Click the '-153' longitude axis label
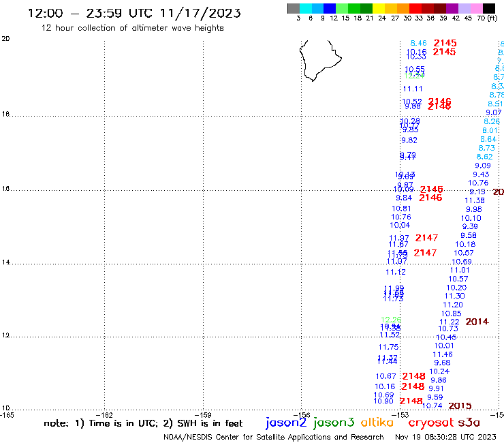 click(x=400, y=415)
